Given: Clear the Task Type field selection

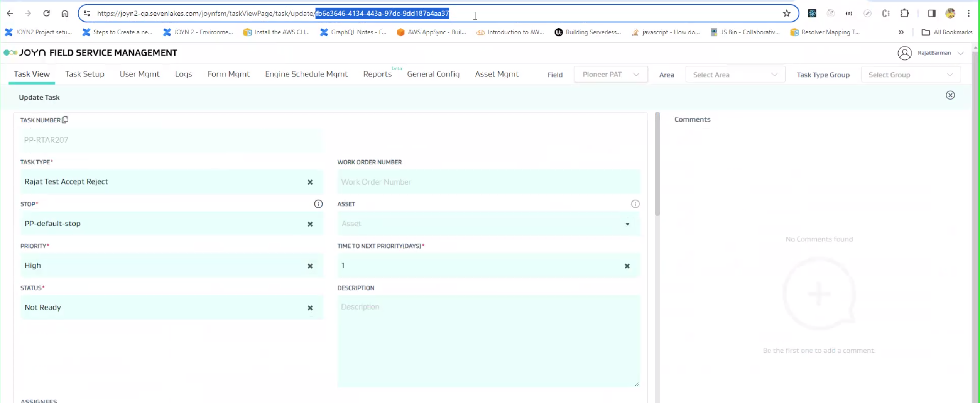Looking at the screenshot, I should pos(310,182).
